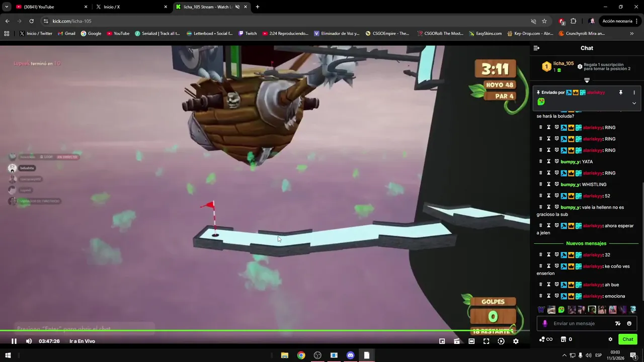Toggle theater mode in the player
This screenshot has height=362, width=644.
click(x=471, y=341)
